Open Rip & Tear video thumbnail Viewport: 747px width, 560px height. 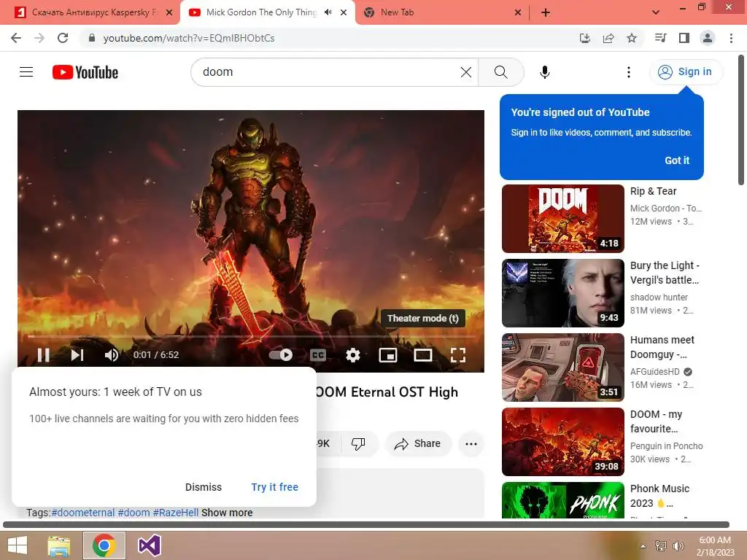click(562, 219)
